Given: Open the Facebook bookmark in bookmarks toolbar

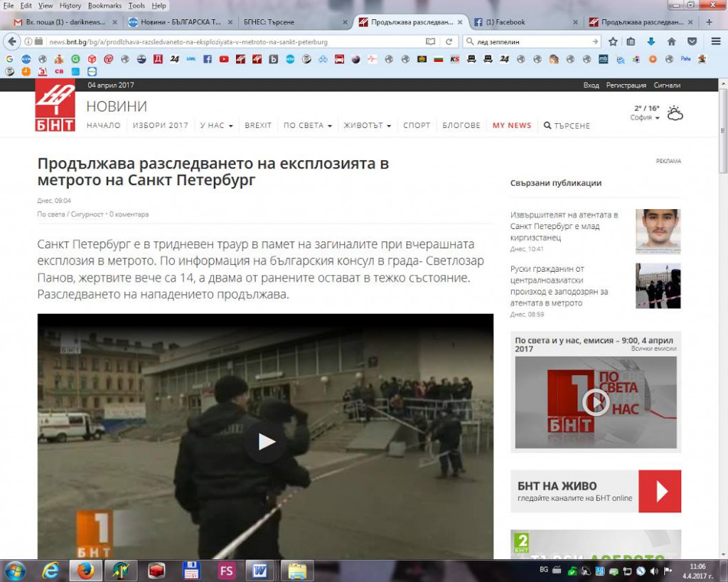Looking at the screenshot, I should (x=208, y=59).
